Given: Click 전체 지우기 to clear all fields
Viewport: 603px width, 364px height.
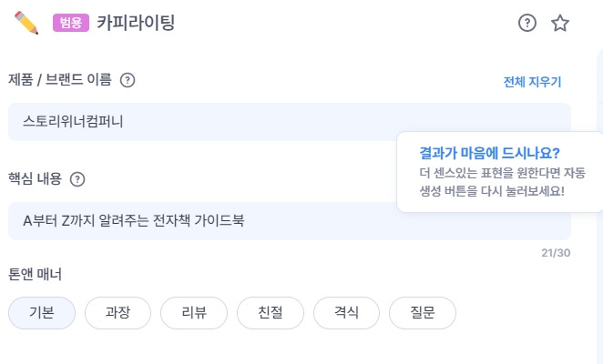Looking at the screenshot, I should [x=532, y=82].
